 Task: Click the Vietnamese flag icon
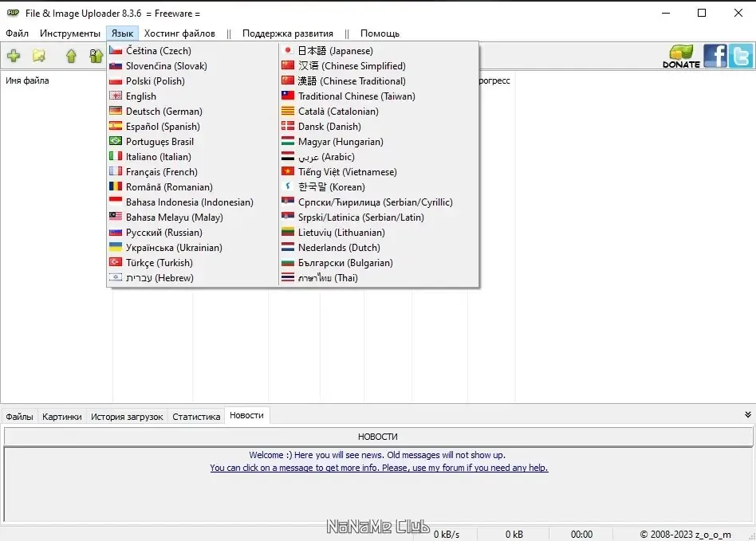pyautogui.click(x=288, y=171)
